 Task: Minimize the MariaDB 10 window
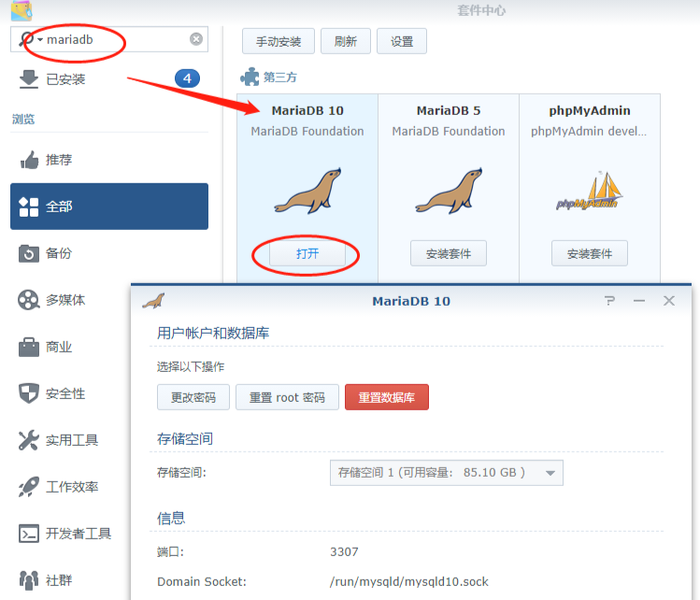[639, 300]
